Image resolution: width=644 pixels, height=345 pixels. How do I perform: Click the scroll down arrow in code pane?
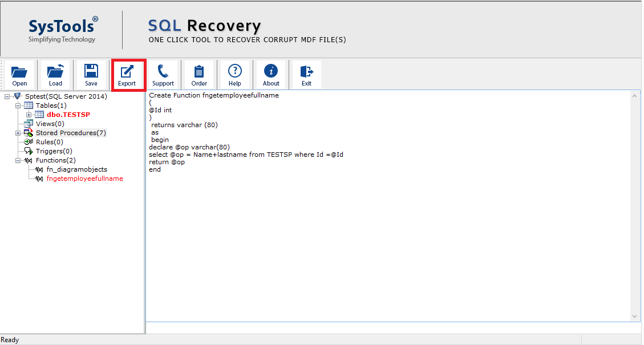pyautogui.click(x=635, y=316)
